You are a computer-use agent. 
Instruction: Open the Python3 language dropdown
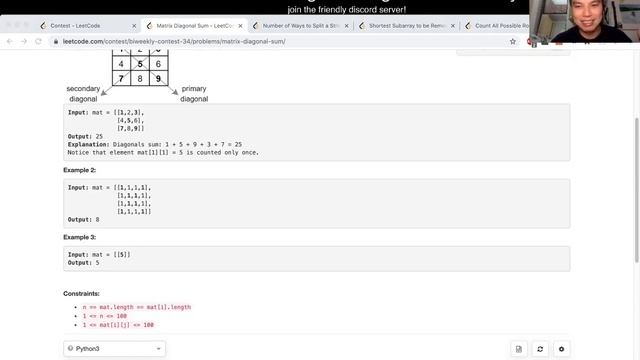(114, 349)
